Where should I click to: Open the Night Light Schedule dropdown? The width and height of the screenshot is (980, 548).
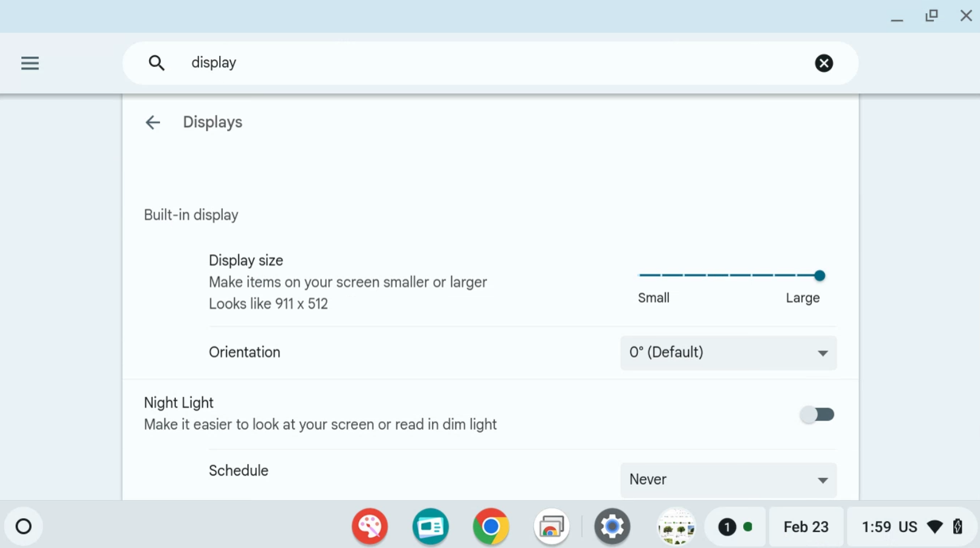(728, 480)
